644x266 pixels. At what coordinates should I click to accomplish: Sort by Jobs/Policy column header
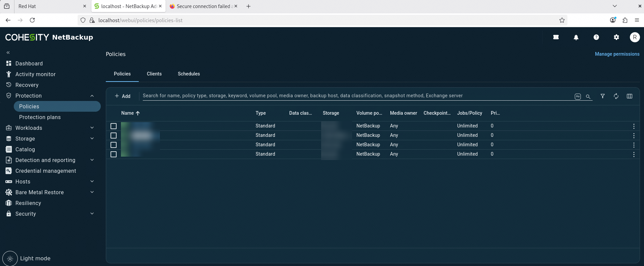pos(469,113)
